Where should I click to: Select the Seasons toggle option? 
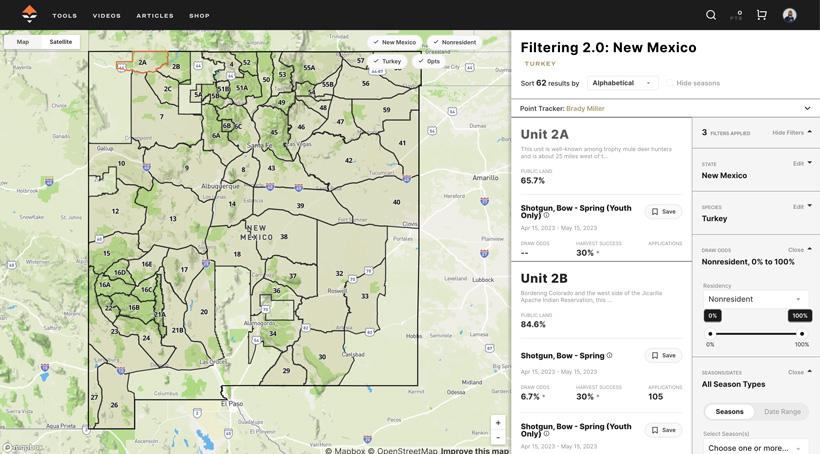(729, 412)
